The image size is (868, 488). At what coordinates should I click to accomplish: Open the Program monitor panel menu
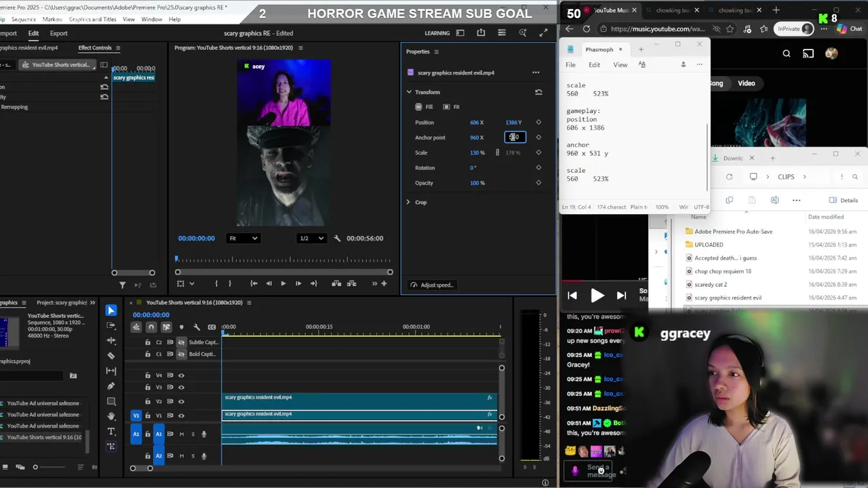coord(300,47)
